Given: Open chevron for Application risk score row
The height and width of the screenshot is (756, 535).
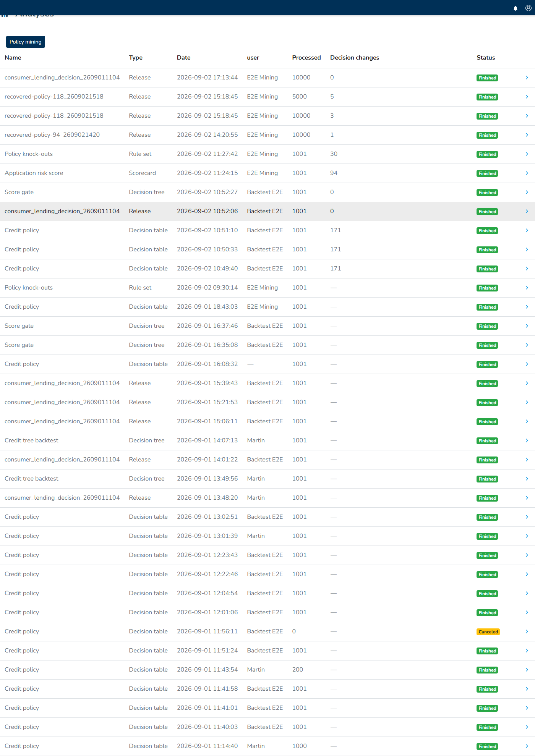Looking at the screenshot, I should (x=527, y=173).
